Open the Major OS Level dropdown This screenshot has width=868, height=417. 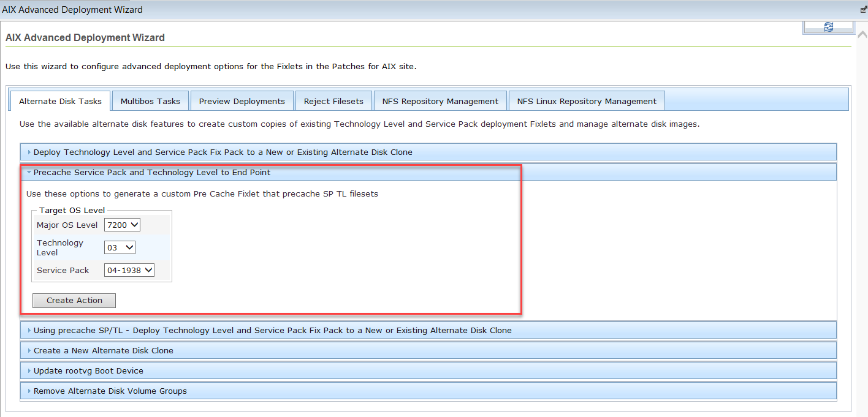click(x=122, y=225)
